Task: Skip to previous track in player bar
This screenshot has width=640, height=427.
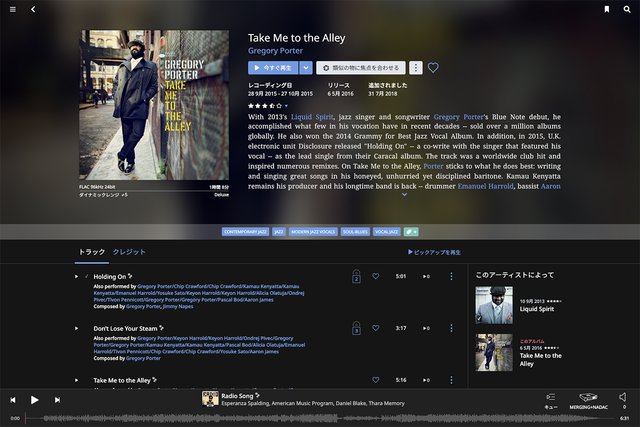Action: [13, 400]
